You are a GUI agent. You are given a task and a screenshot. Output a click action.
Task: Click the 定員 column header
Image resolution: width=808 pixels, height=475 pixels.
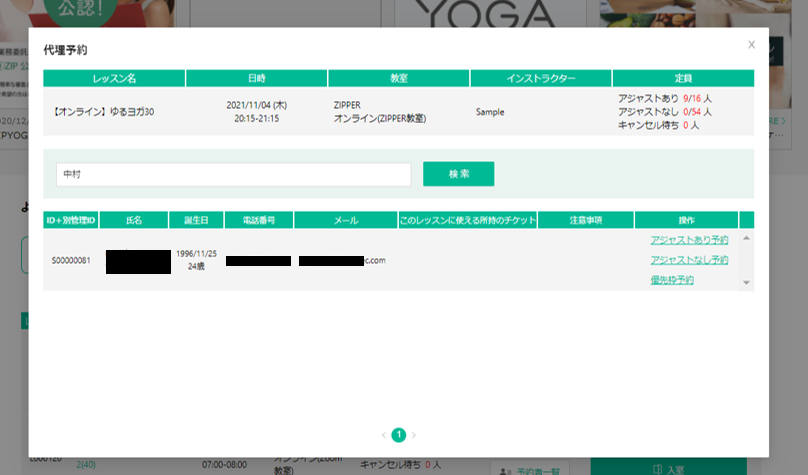(x=683, y=78)
